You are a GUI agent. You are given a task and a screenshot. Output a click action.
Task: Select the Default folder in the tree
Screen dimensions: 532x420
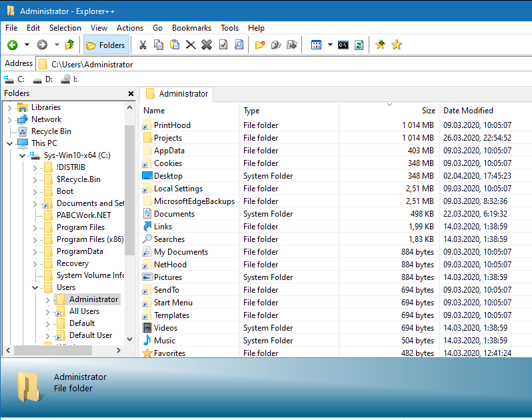point(82,323)
